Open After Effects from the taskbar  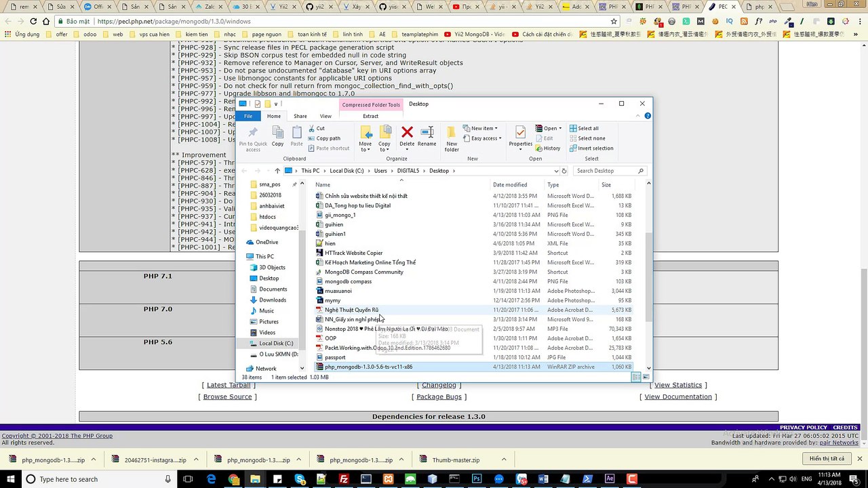(610, 479)
